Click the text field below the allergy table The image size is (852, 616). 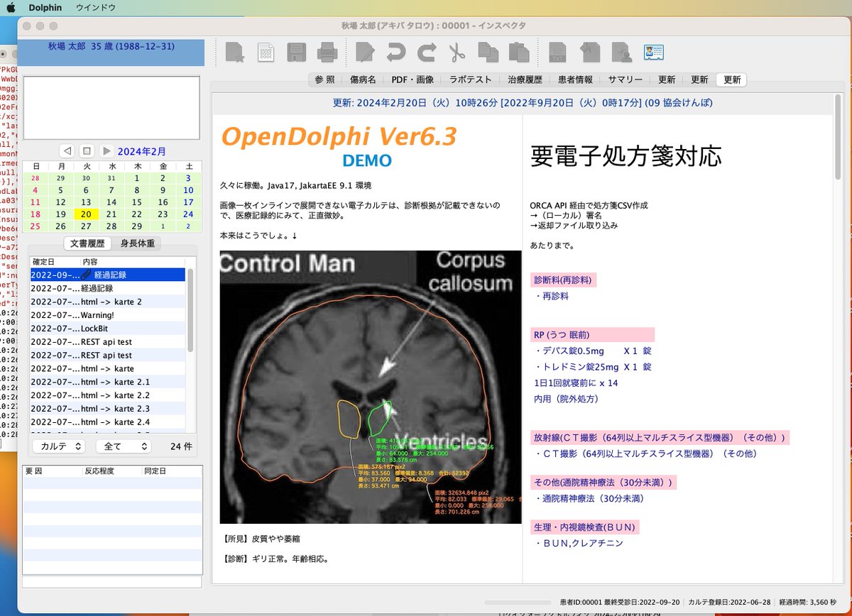coord(113,583)
